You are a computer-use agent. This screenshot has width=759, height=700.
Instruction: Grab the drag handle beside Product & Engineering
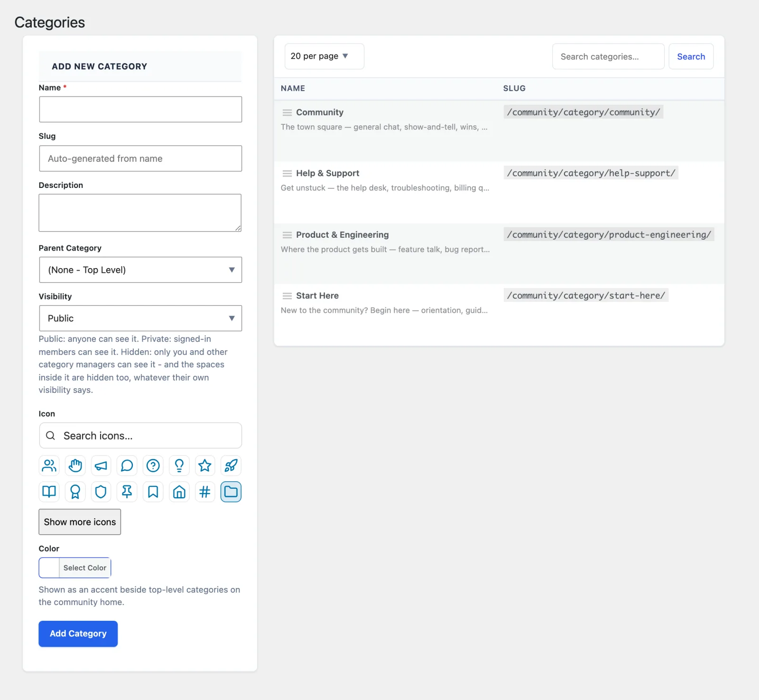287,235
